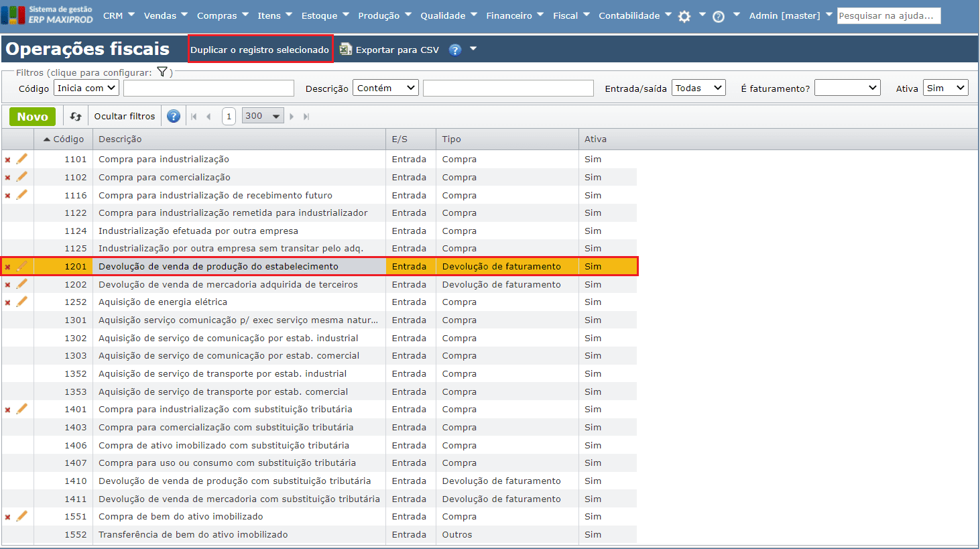Click 'Duplicar o registro selecionado'
Image resolution: width=980 pixels, height=549 pixels.
[260, 50]
